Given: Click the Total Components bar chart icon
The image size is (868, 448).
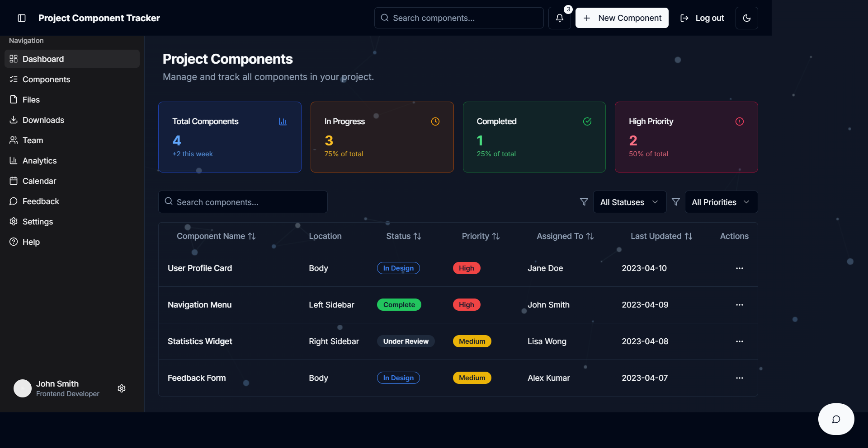Looking at the screenshot, I should pyautogui.click(x=283, y=121).
